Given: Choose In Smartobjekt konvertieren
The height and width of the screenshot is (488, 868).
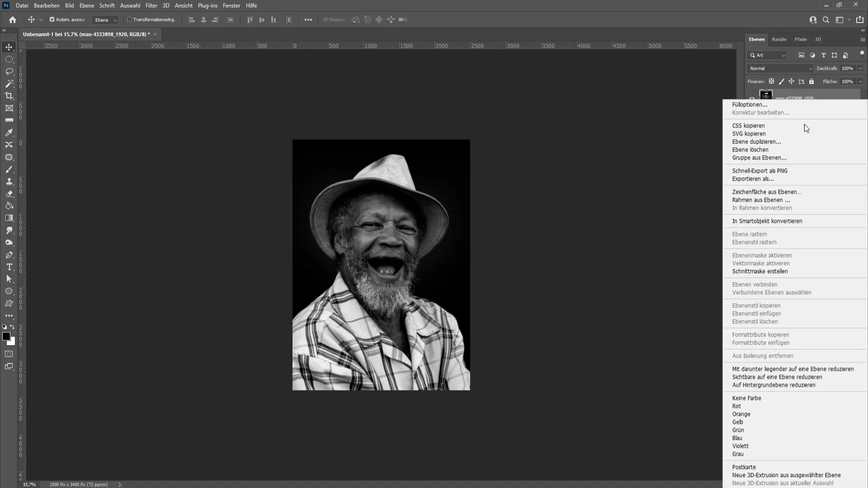Looking at the screenshot, I should (x=767, y=221).
